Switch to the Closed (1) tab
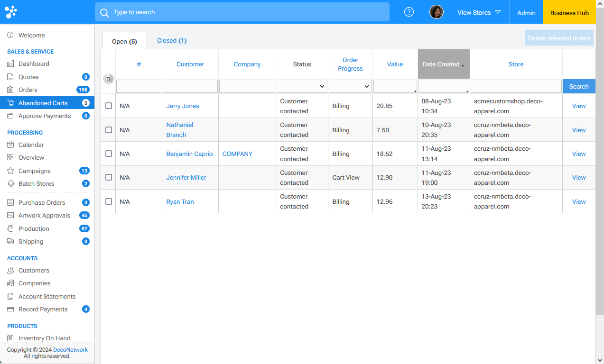This screenshot has height=364, width=604. [171, 41]
